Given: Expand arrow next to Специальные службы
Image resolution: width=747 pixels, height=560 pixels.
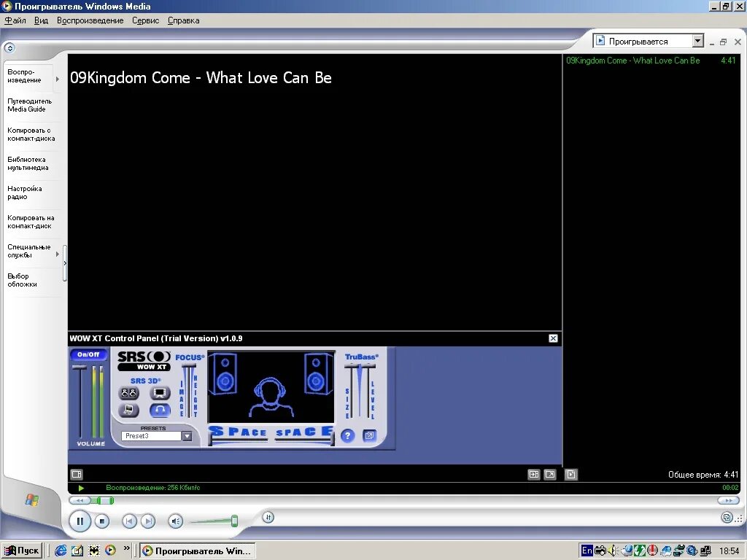Looking at the screenshot, I should coord(58,254).
